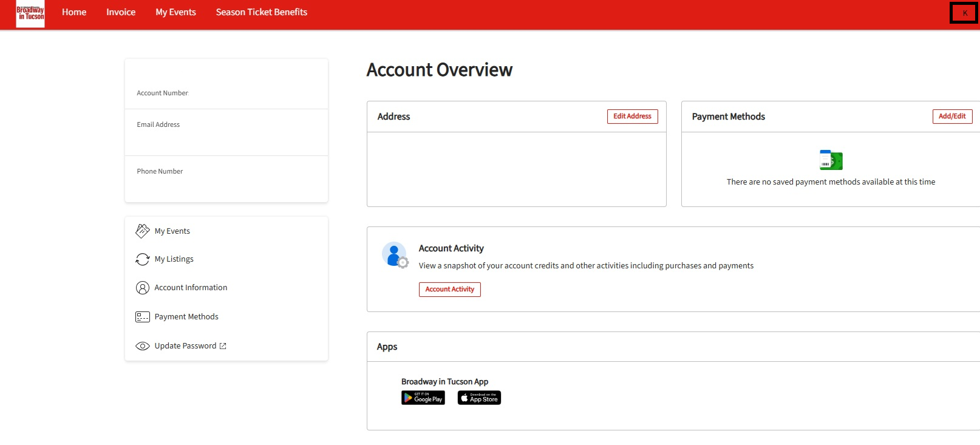Click the Account Activity heading text
The height and width of the screenshot is (445, 980).
point(451,248)
